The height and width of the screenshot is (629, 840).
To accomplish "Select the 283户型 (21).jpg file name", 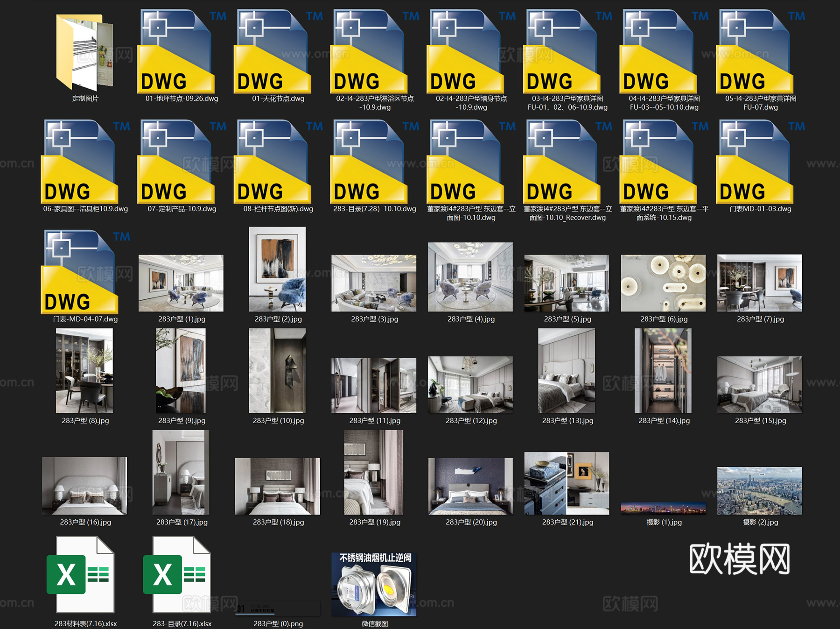I will [x=568, y=522].
